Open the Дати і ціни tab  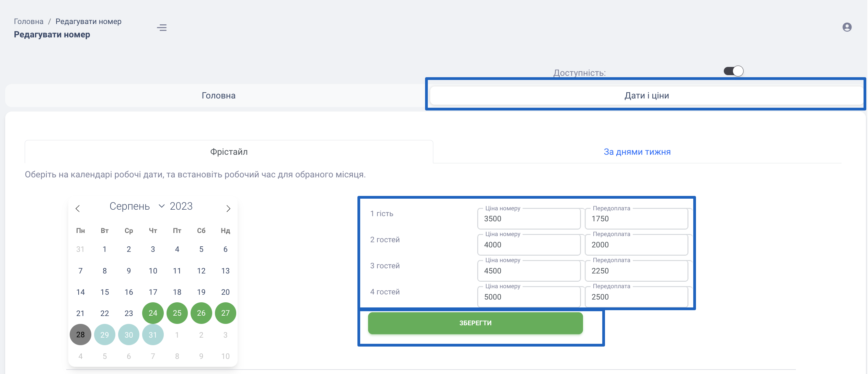point(646,95)
